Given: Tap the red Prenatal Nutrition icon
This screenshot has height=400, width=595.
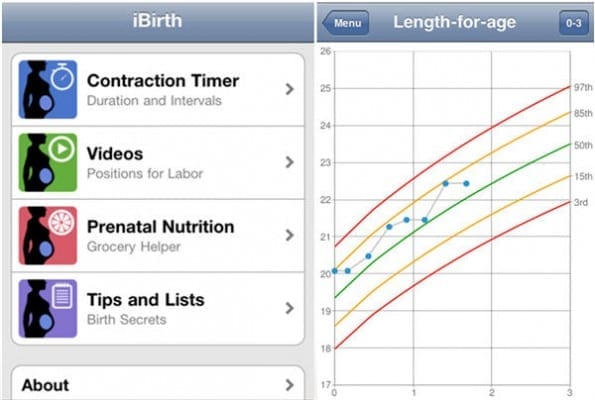Looking at the screenshot, I should 48,235.
